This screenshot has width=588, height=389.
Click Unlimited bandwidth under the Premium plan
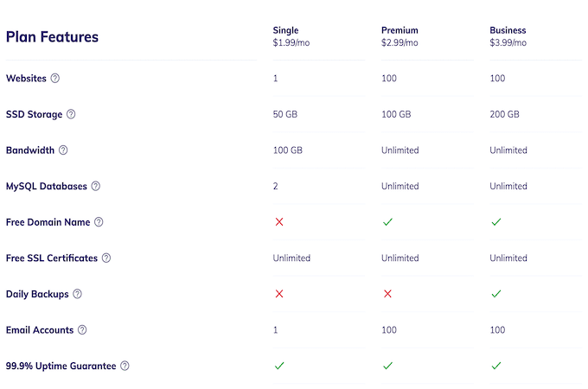(x=399, y=150)
